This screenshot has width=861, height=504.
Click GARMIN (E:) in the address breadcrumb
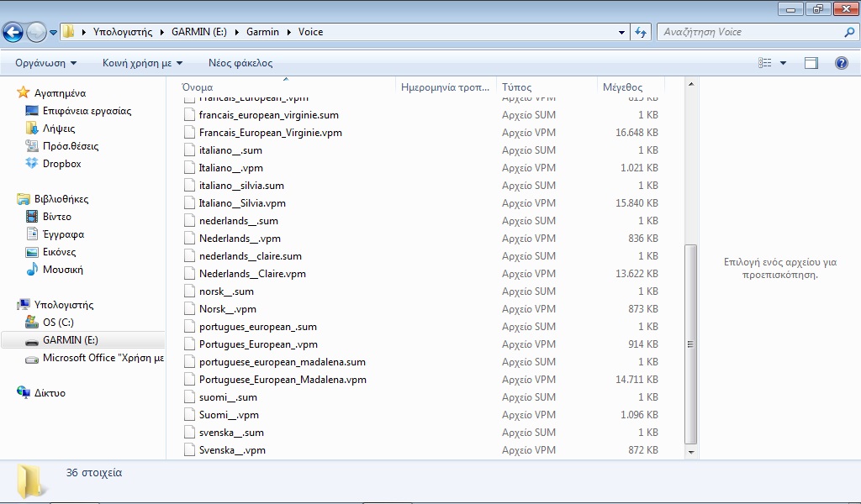tap(198, 32)
